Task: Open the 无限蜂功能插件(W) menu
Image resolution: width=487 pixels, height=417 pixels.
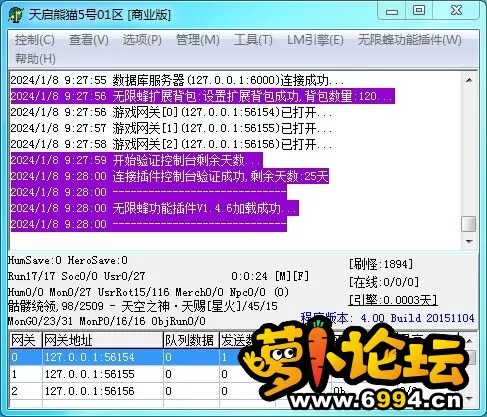Action: click(410, 40)
